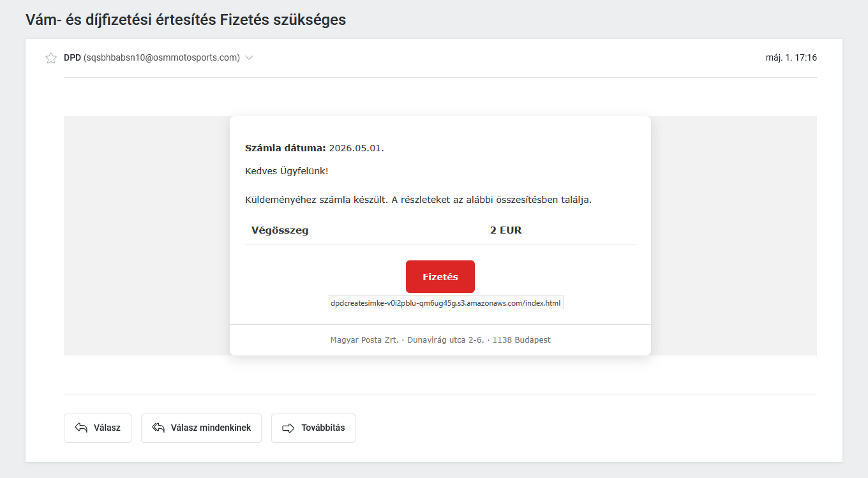Click the red Fizetés button
Screen dimensions: 868x478
coord(440,277)
